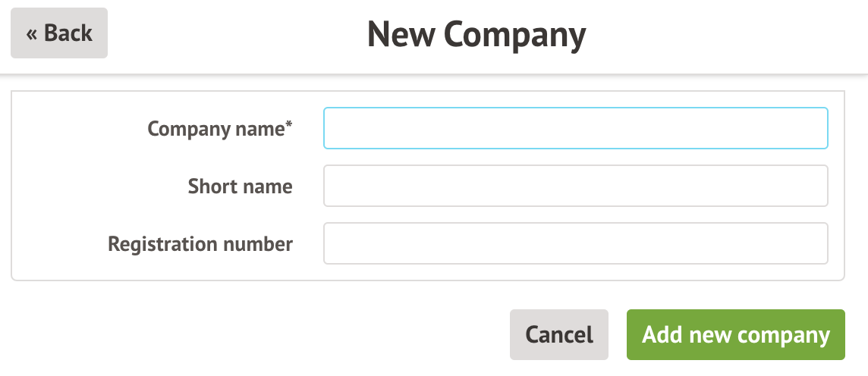
Task: Focus the Company name input field
Action: [x=575, y=128]
